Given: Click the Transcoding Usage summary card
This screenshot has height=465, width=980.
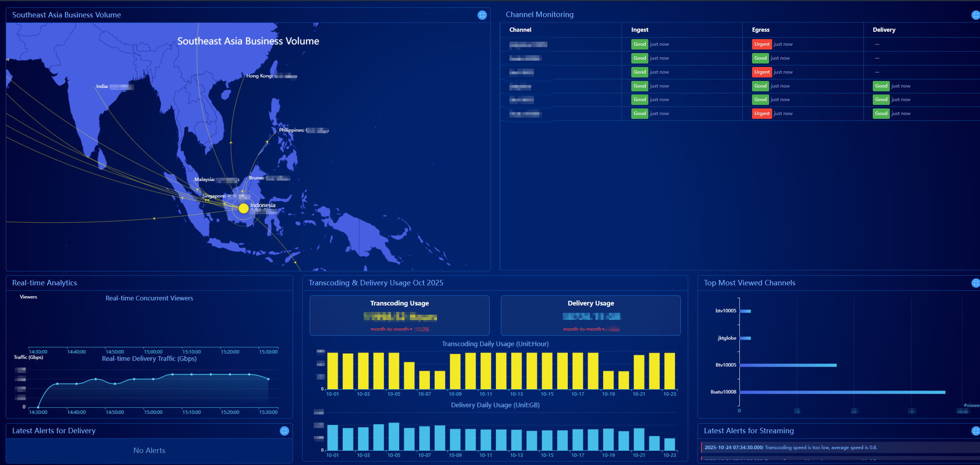Looking at the screenshot, I should (399, 315).
